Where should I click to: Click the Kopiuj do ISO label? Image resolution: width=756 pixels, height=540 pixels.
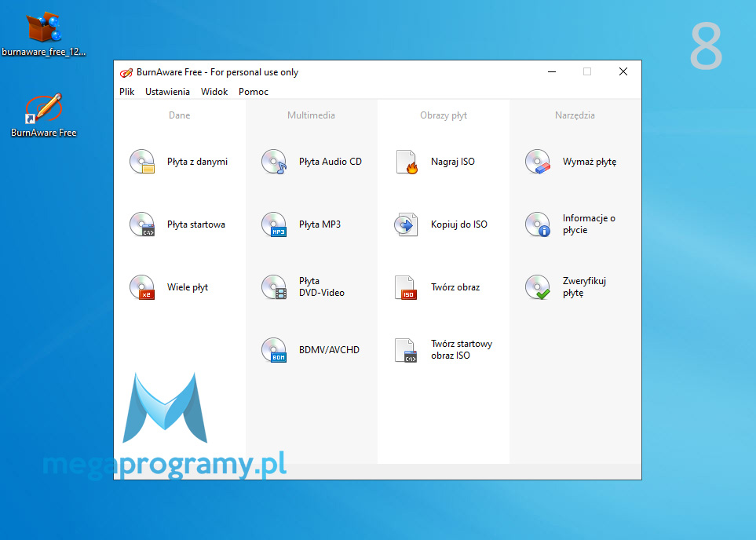tap(459, 224)
